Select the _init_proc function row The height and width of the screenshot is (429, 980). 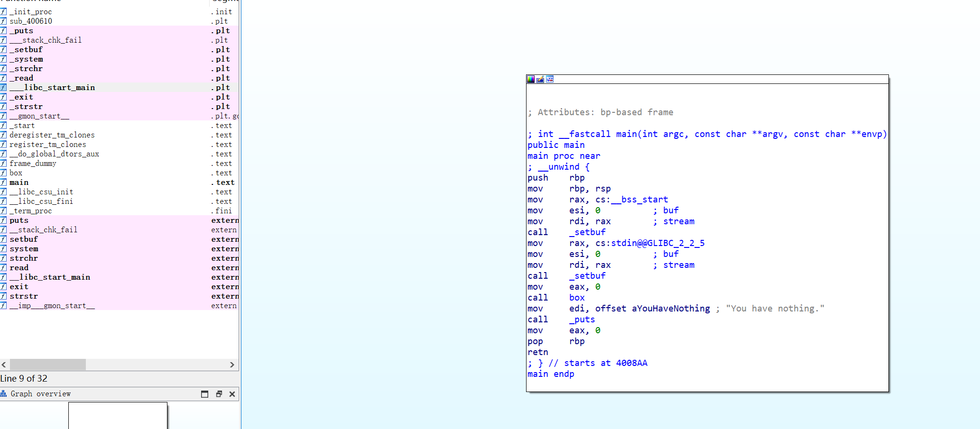pos(120,12)
